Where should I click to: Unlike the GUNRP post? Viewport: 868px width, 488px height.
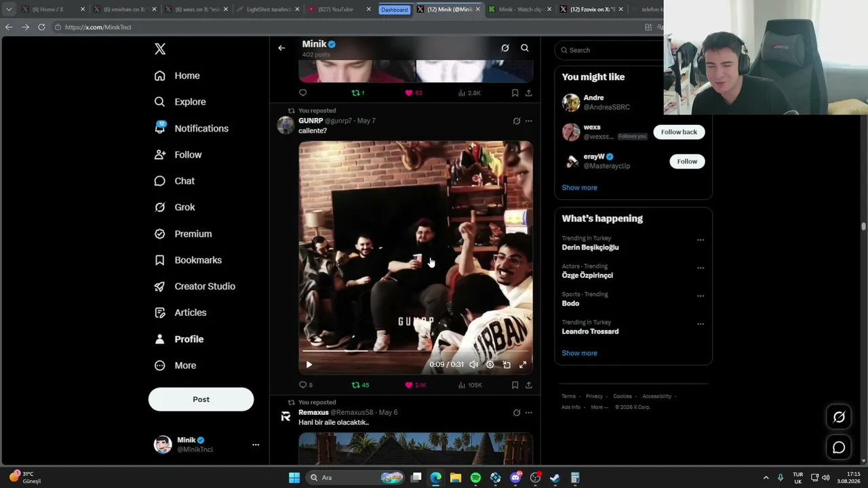pos(416,385)
